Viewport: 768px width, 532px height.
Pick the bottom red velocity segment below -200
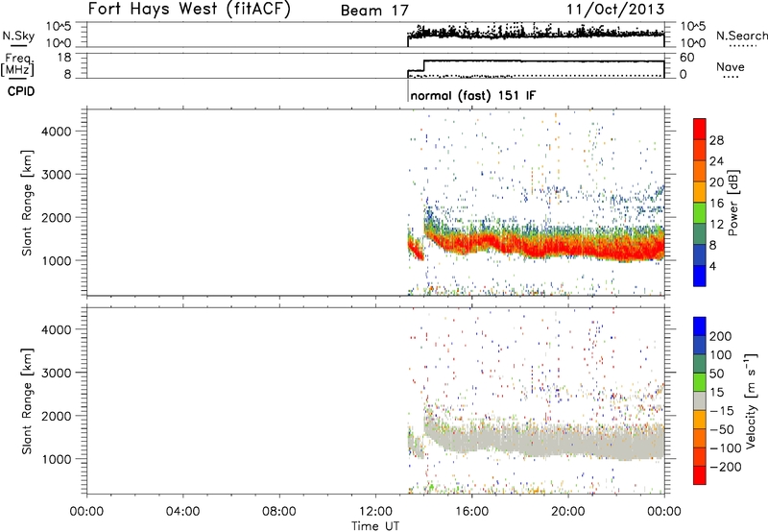(700, 475)
